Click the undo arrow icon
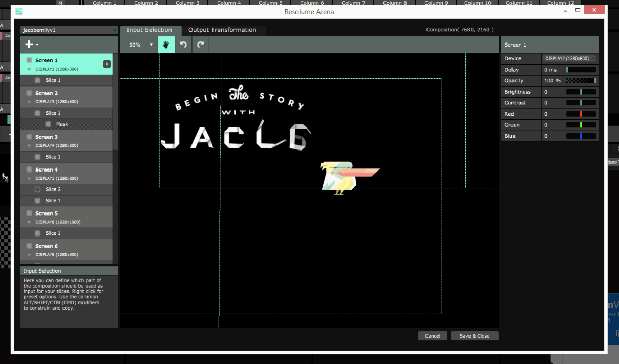Screen dimensions: 619x364 pyautogui.click(x=183, y=45)
